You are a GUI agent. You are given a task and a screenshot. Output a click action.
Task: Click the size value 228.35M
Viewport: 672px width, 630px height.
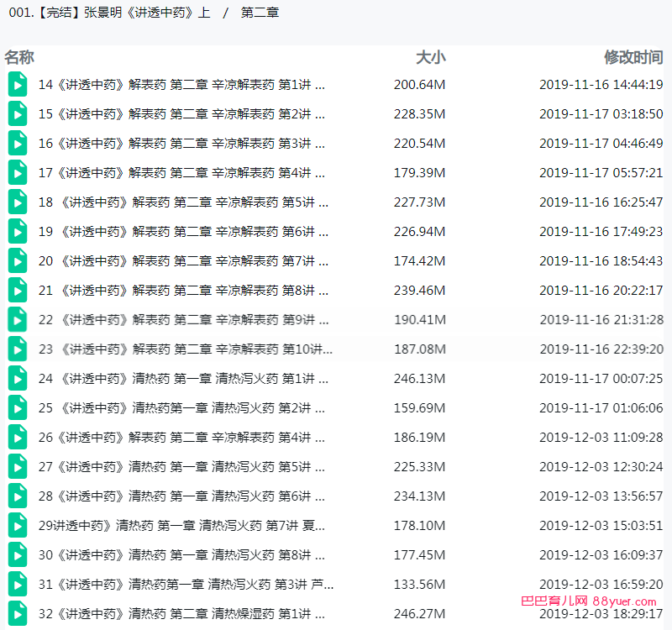[x=419, y=114]
